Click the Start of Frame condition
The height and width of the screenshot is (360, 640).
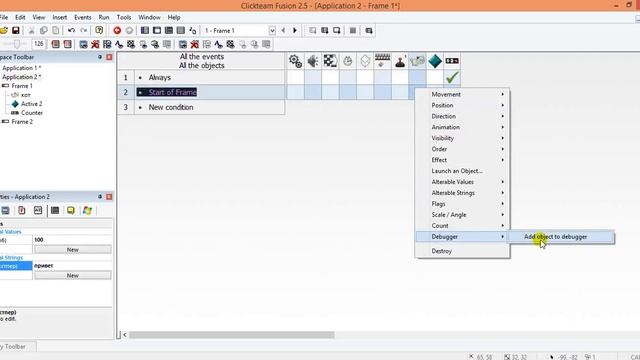173,92
